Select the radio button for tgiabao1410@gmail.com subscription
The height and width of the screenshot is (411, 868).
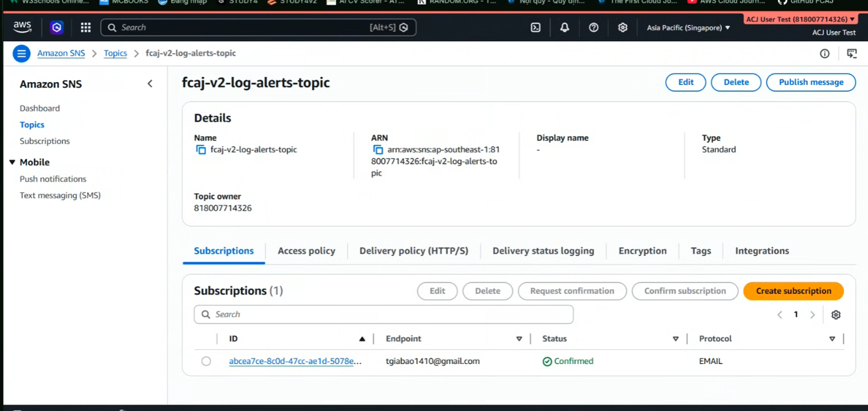206,361
